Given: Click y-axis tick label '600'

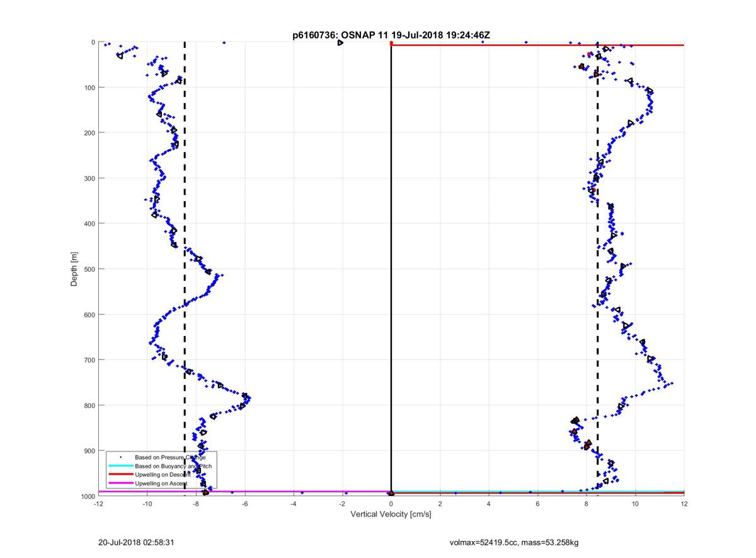Looking at the screenshot, I should point(89,314).
